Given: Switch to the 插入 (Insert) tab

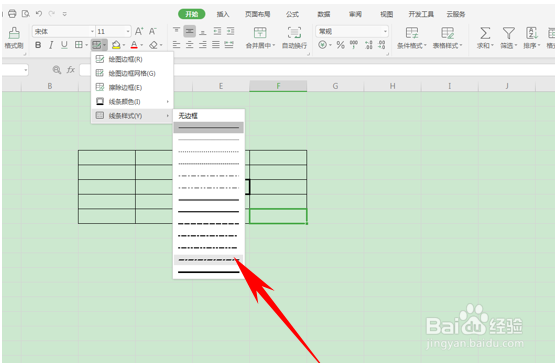Looking at the screenshot, I should click(223, 14).
